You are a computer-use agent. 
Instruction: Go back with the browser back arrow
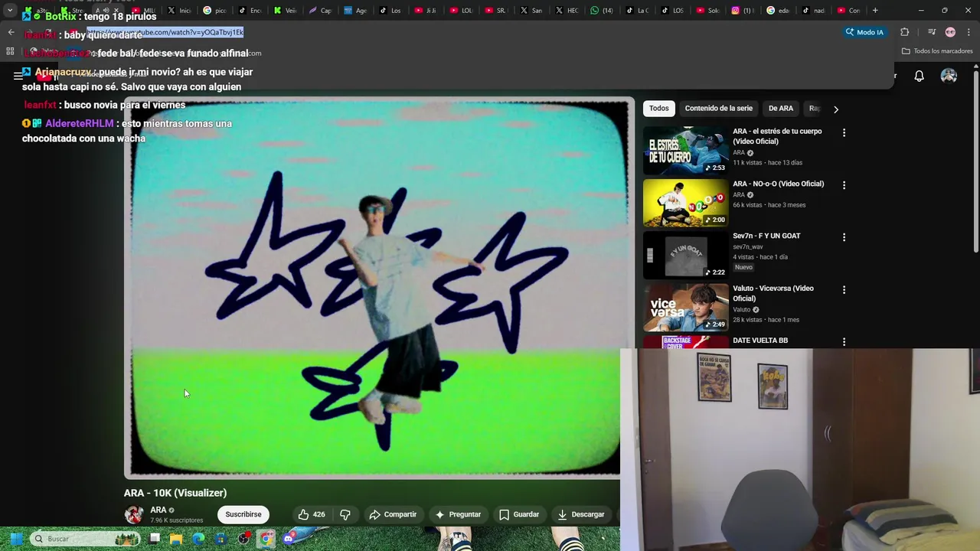tap(11, 32)
